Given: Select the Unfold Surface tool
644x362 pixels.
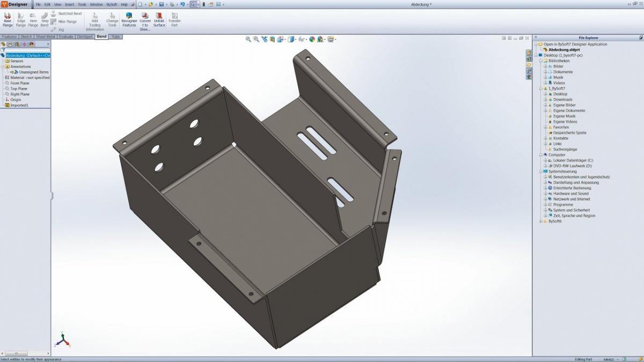Looking at the screenshot, I should (159, 19).
